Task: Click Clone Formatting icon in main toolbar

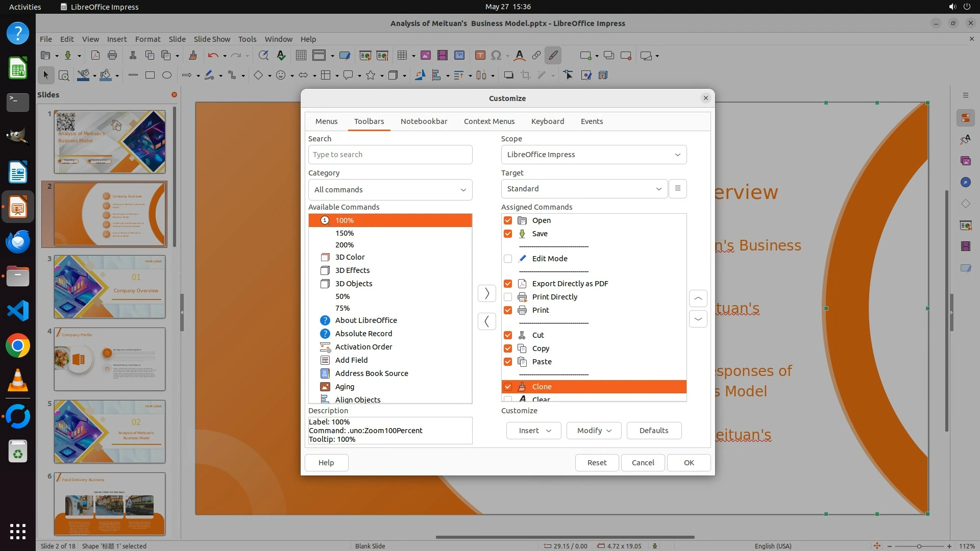Action: click(193, 56)
